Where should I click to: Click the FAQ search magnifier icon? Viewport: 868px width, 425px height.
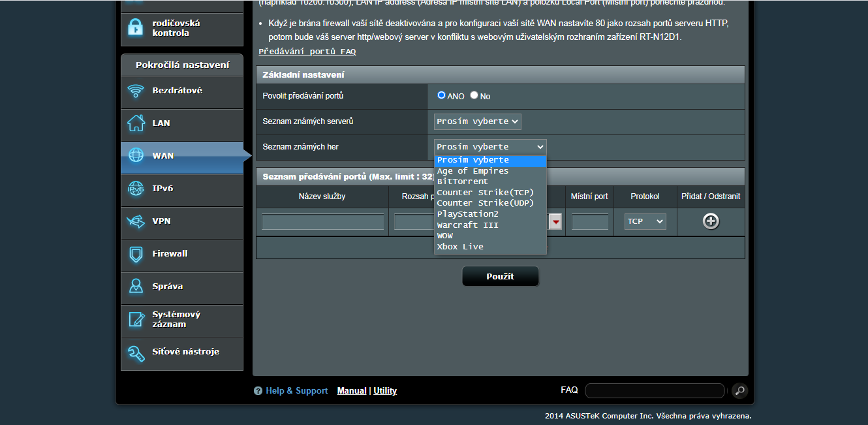tap(739, 390)
